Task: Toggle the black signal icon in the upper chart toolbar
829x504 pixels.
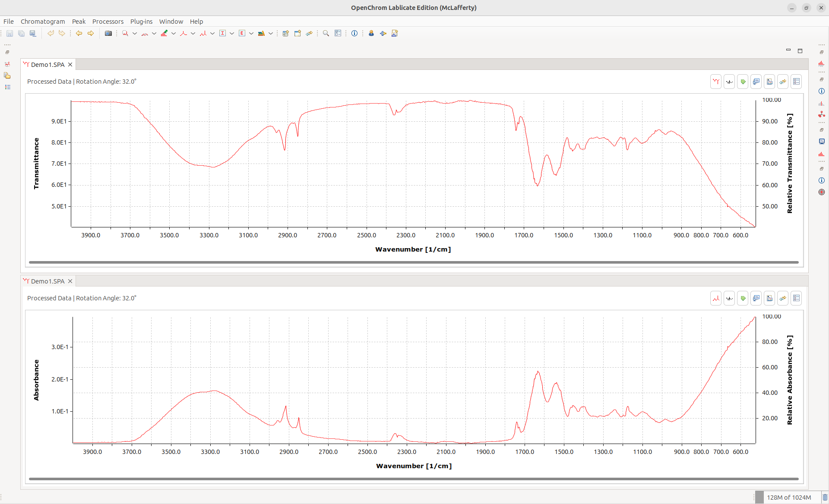Action: click(729, 82)
